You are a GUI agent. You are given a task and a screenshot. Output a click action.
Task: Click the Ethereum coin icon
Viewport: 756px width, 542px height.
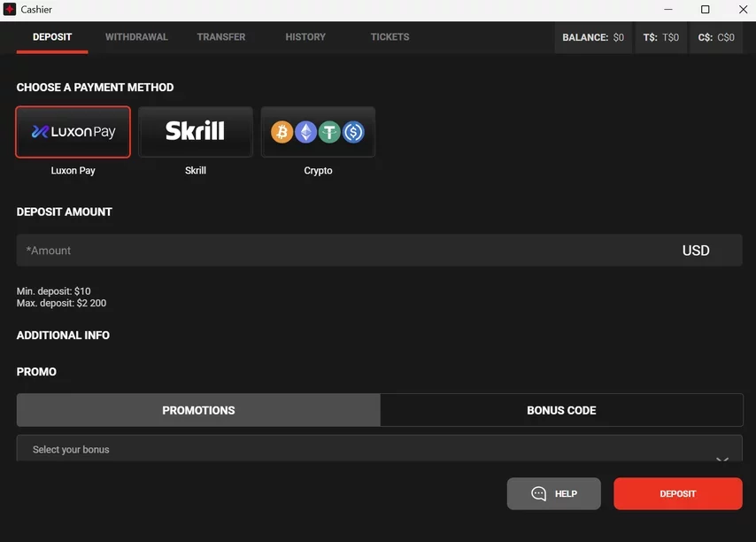306,132
